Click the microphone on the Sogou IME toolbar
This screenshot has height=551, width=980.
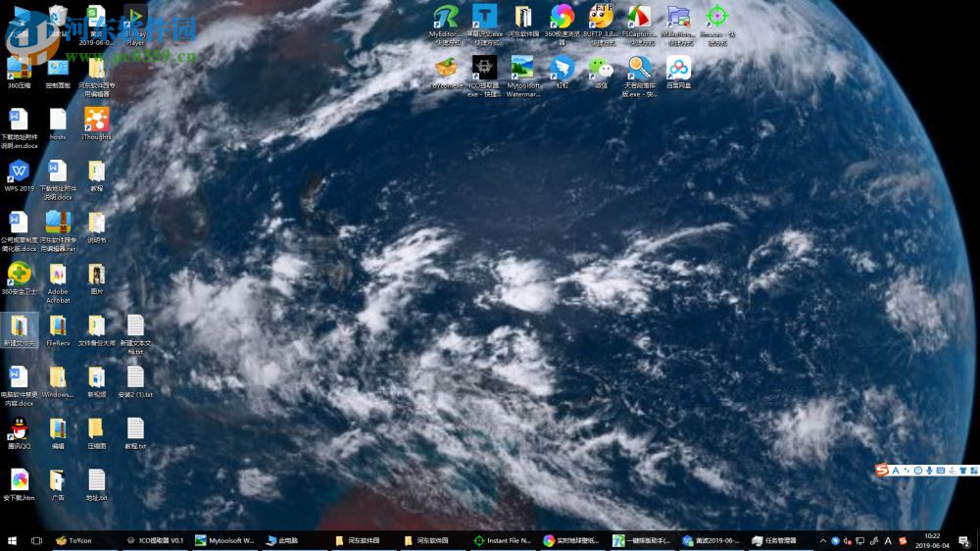(929, 471)
